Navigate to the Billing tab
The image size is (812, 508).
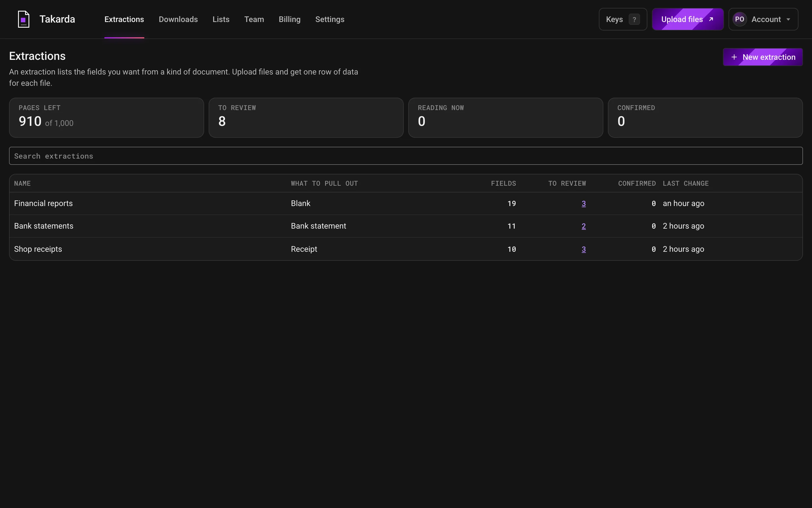pos(290,19)
